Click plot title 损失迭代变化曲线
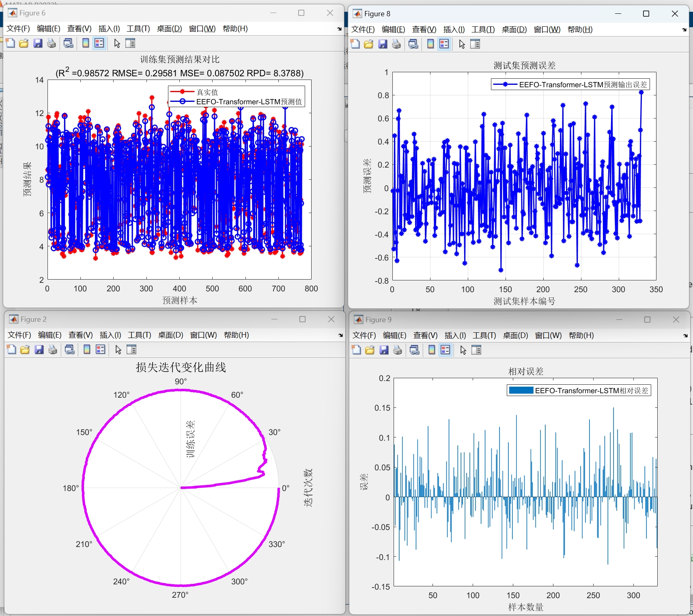Screen dimensions: 693x616 [181, 367]
